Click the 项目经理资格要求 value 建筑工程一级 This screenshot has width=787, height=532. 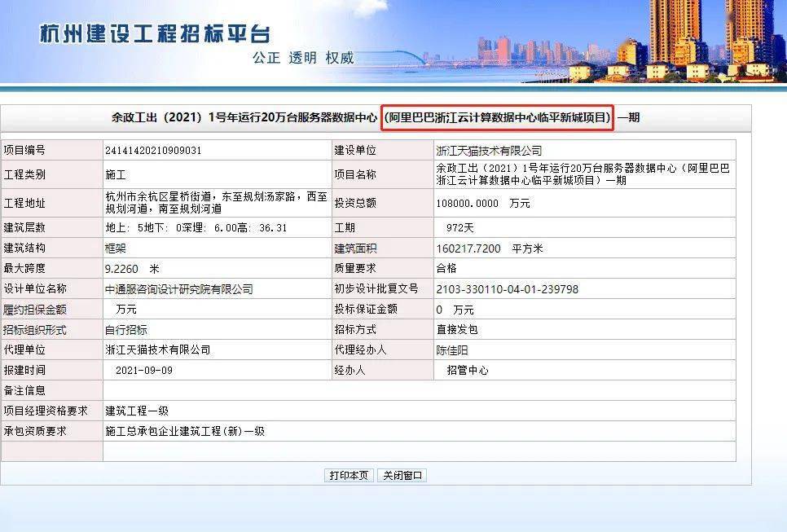tap(137, 411)
